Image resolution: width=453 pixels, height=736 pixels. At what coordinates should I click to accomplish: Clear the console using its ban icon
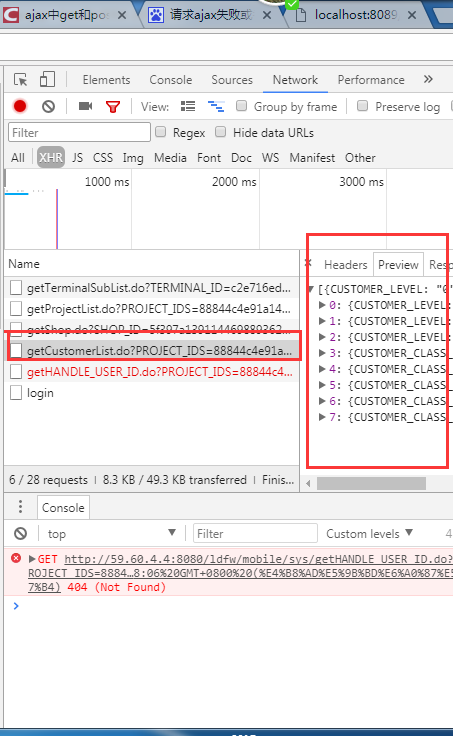point(20,534)
